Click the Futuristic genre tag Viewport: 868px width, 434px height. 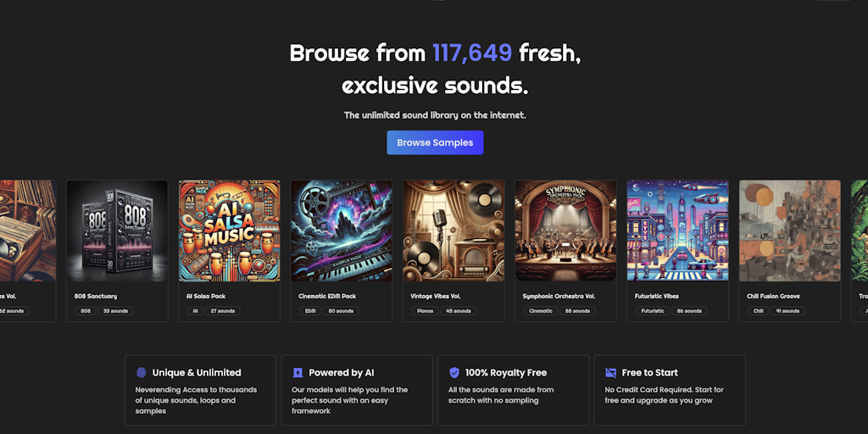tap(653, 311)
